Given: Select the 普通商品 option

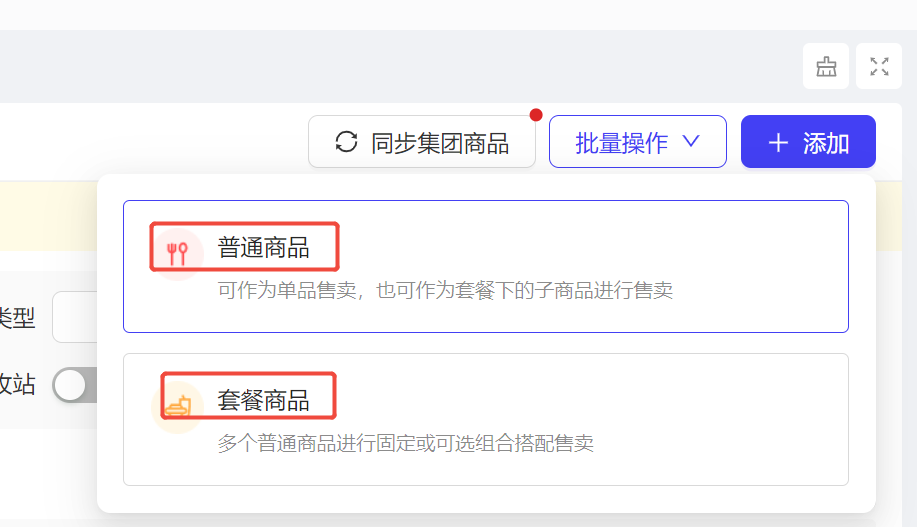Looking at the screenshot, I should coord(485,267).
